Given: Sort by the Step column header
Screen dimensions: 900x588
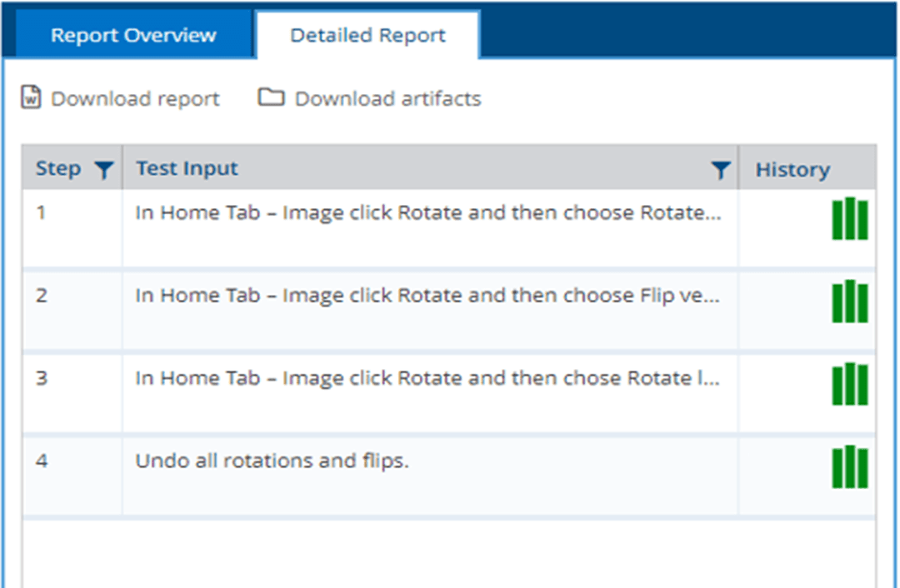Looking at the screenshot, I should 58,169.
